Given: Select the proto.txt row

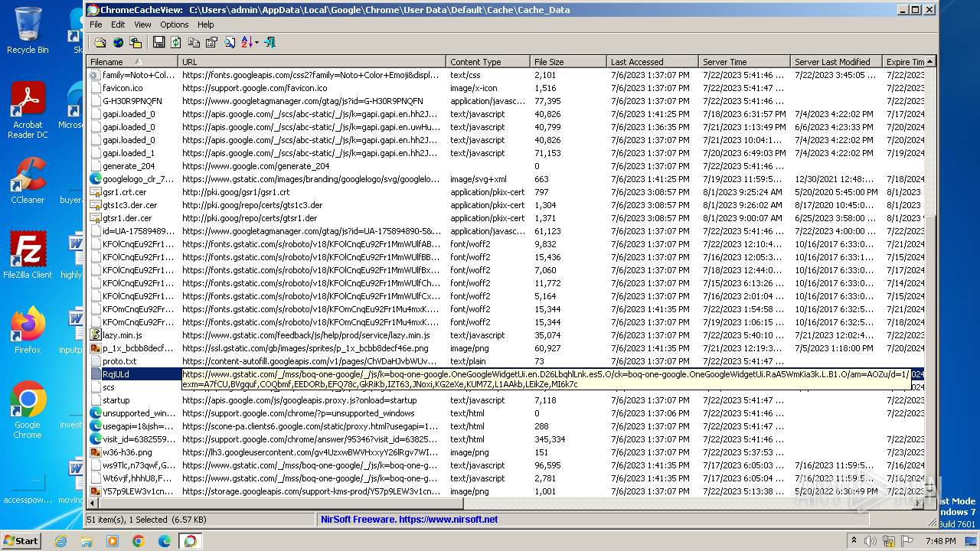Looking at the screenshot, I should 507,361.
